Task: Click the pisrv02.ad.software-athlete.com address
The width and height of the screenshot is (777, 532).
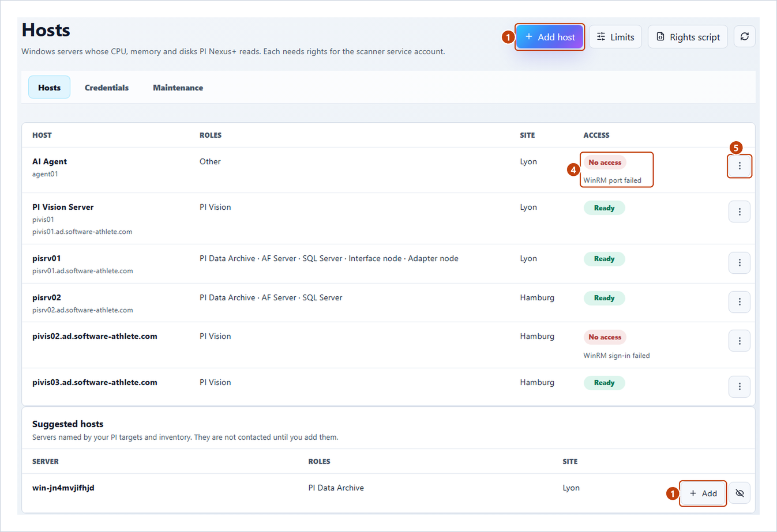Action: 82,310
